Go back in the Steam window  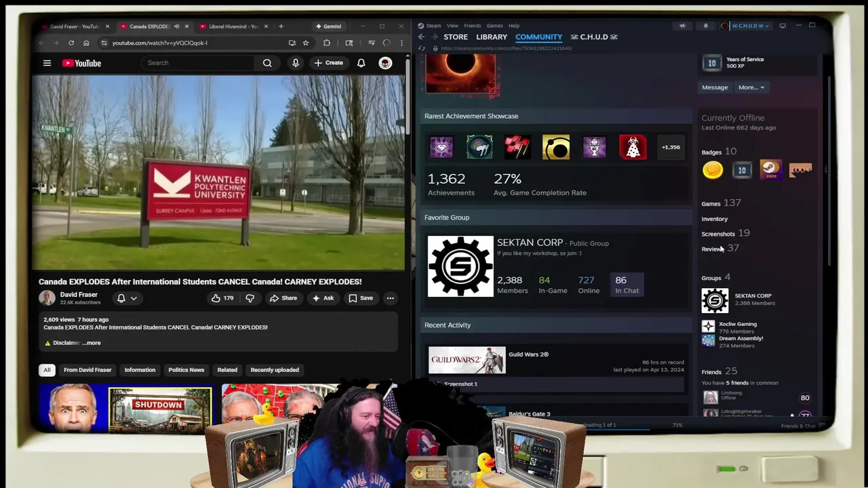point(421,37)
